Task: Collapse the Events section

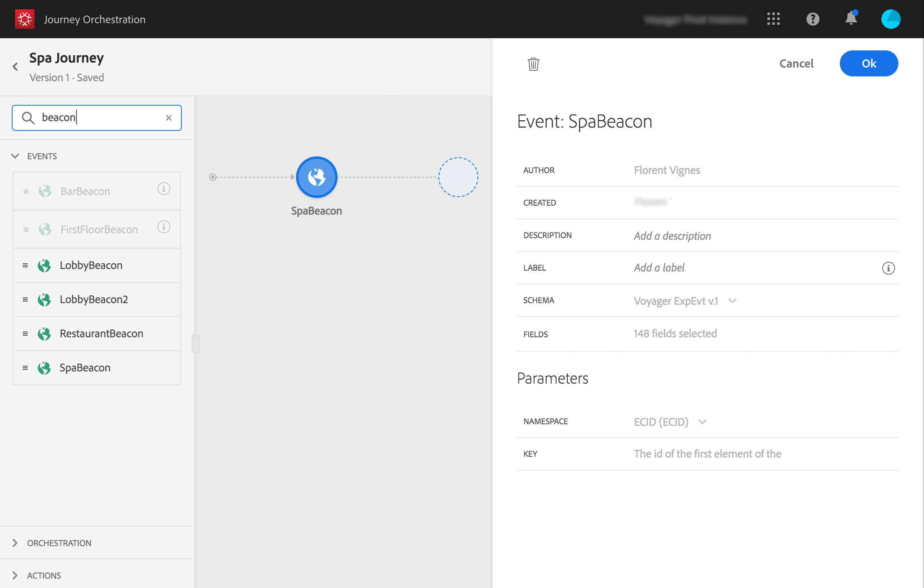Action: (15, 156)
